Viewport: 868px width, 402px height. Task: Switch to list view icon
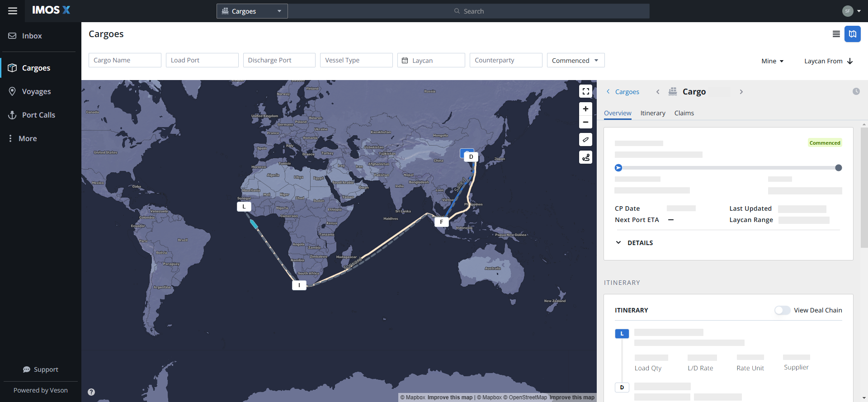click(836, 34)
